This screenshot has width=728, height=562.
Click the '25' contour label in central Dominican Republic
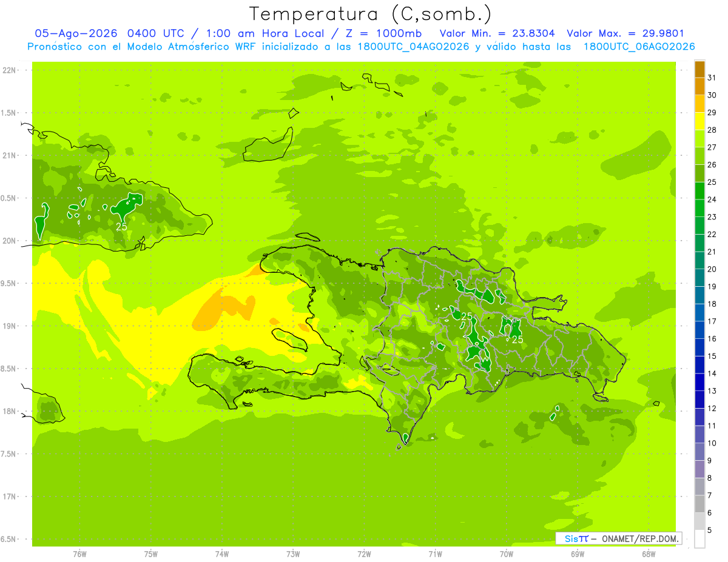pyautogui.click(x=467, y=316)
